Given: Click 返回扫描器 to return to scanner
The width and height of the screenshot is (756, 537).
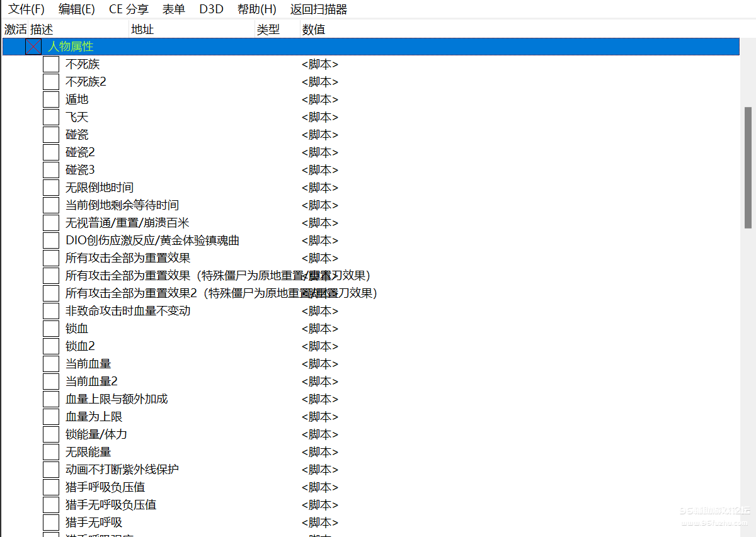Looking at the screenshot, I should click(318, 9).
